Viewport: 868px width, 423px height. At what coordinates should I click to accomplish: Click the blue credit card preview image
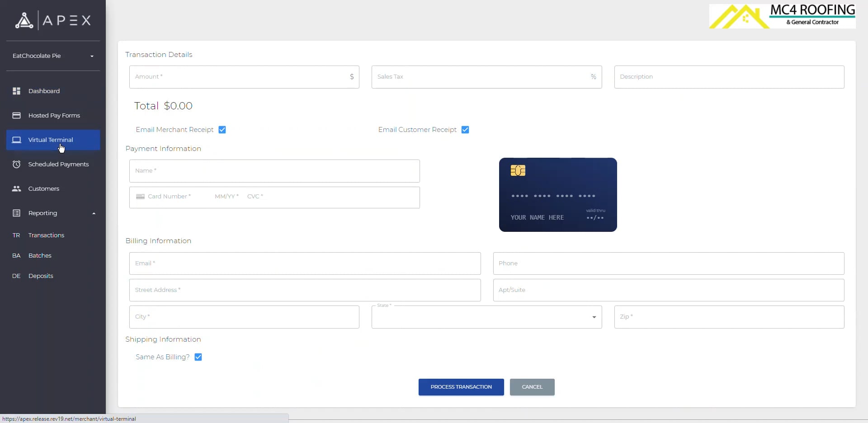coord(558,194)
